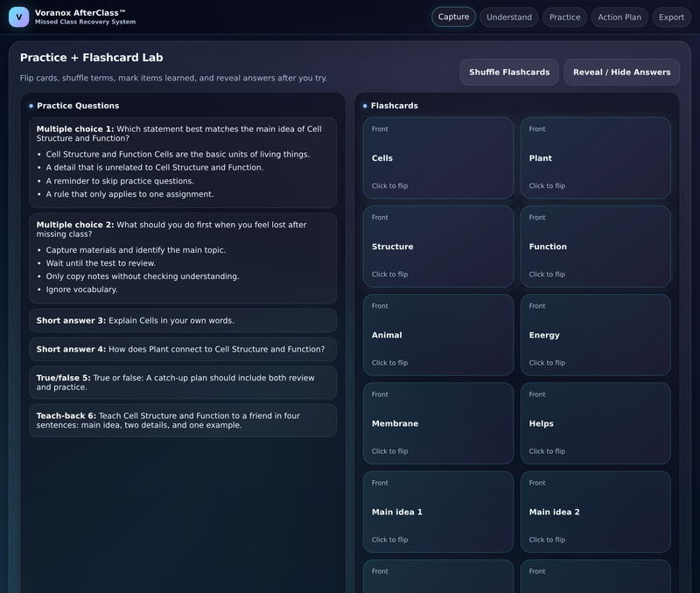700x593 pixels.
Task: Flip the Cells flashcard
Action: (438, 158)
